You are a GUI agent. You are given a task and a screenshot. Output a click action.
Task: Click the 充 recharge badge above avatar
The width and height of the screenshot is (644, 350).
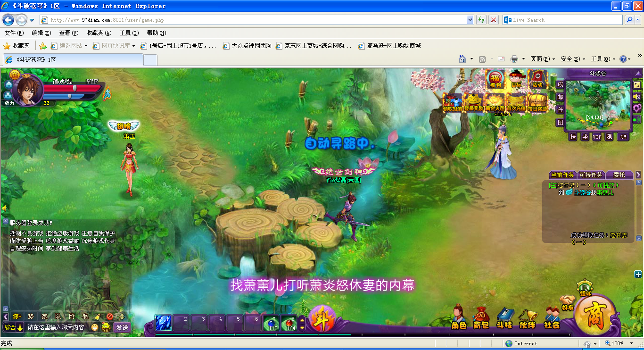[15, 75]
